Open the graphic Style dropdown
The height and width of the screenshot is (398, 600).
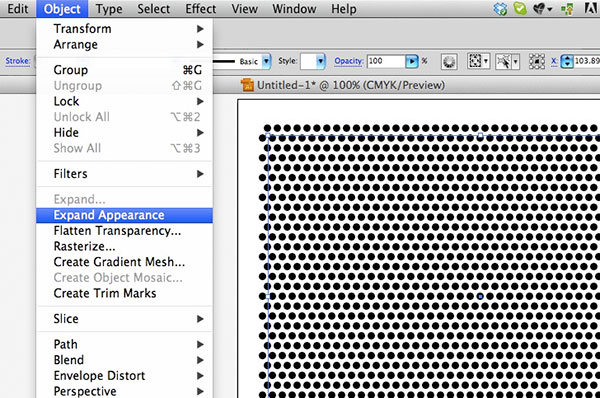point(321,61)
